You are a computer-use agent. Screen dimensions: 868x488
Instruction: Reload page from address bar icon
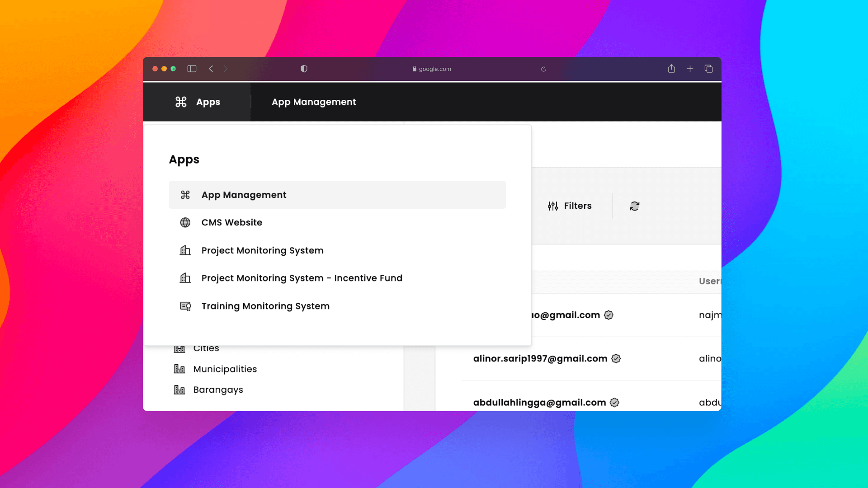point(543,69)
